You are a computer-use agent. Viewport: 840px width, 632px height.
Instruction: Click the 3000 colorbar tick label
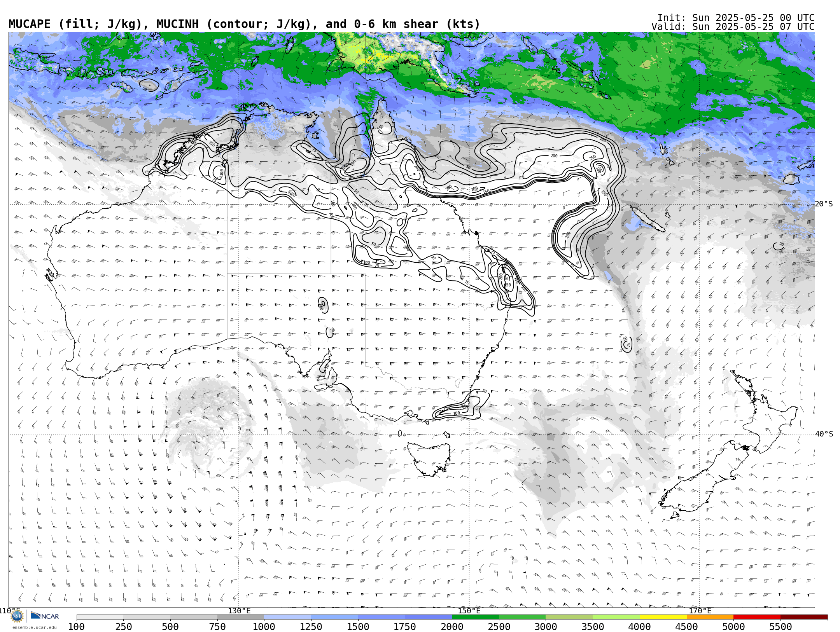click(546, 627)
